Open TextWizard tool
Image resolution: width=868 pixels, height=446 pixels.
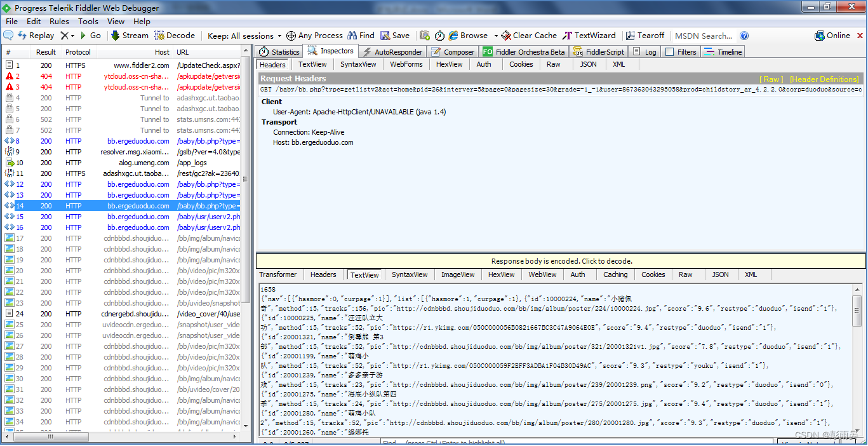click(x=590, y=36)
